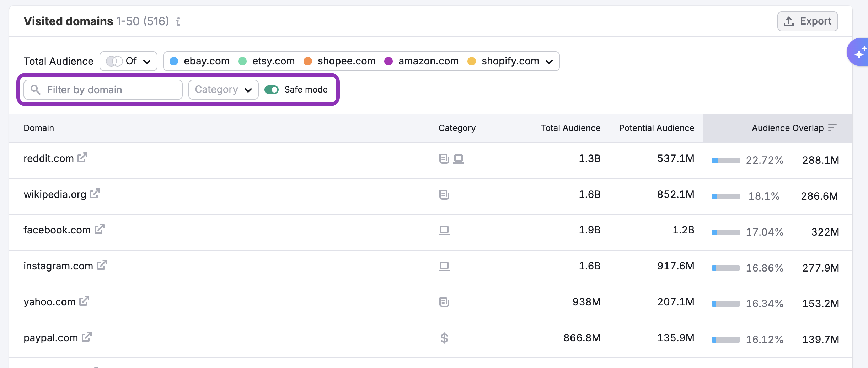Click the desktop category icon for facebook.com
This screenshot has height=368, width=868.
click(444, 231)
